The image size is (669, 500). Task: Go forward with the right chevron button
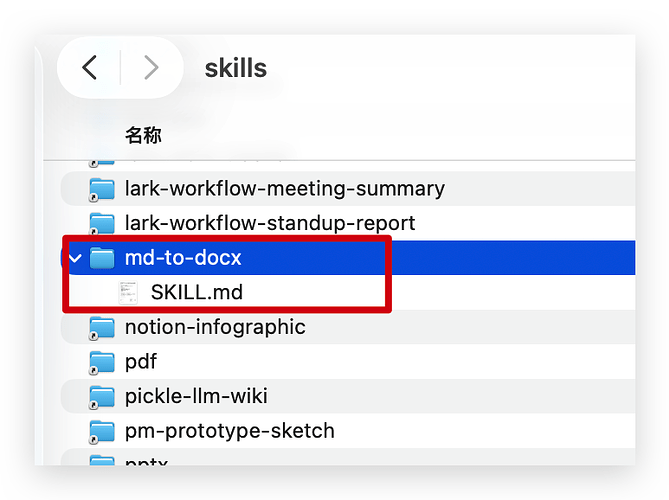coord(151,67)
